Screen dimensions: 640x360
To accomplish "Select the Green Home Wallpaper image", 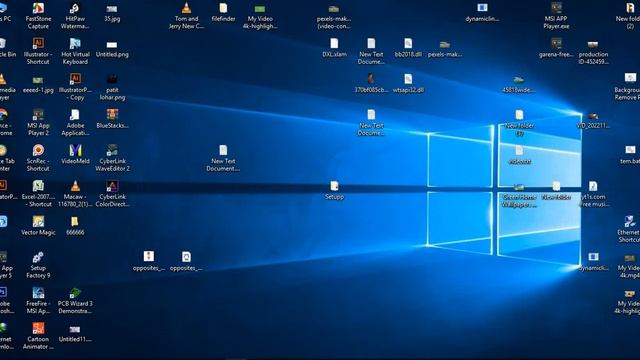I will (x=519, y=195).
